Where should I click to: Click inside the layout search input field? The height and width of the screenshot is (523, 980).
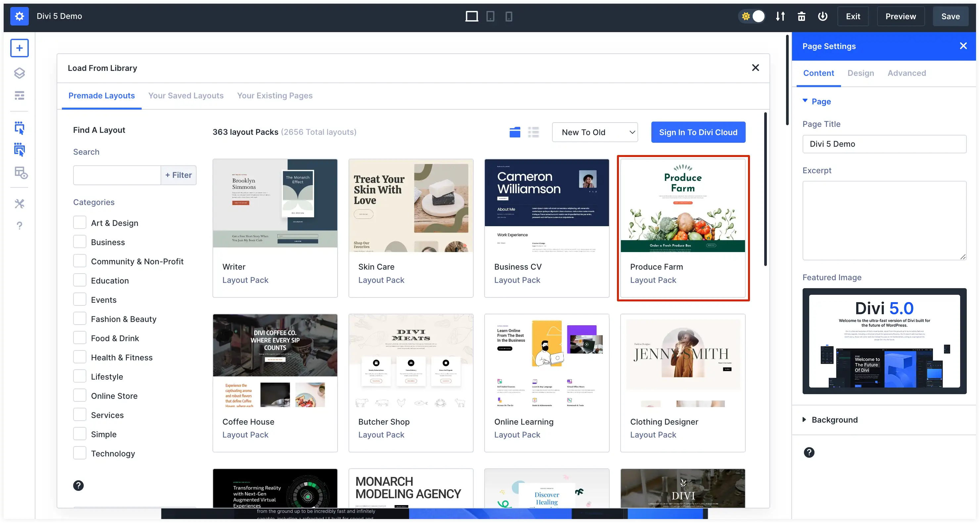pos(117,175)
